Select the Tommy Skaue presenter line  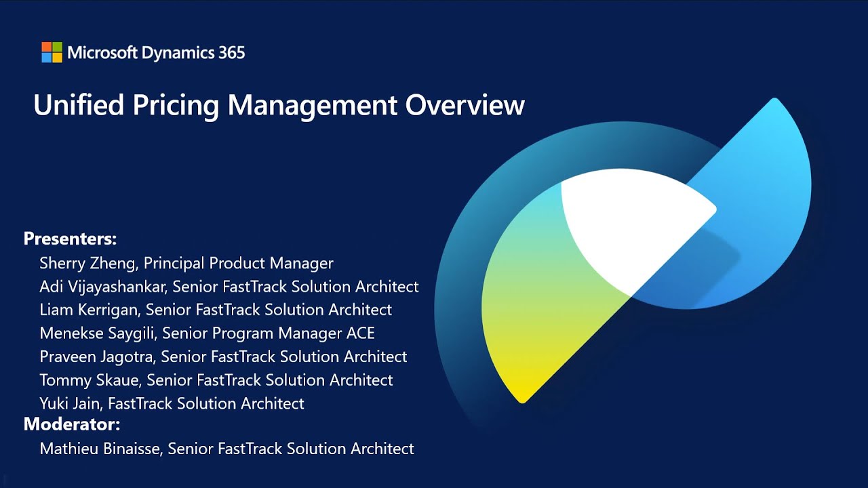[216, 380]
